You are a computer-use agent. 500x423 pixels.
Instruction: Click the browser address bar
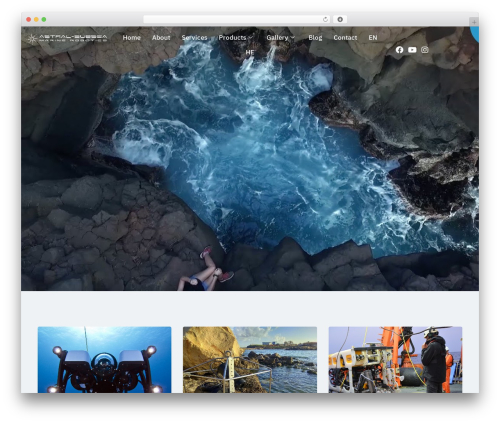(237, 19)
